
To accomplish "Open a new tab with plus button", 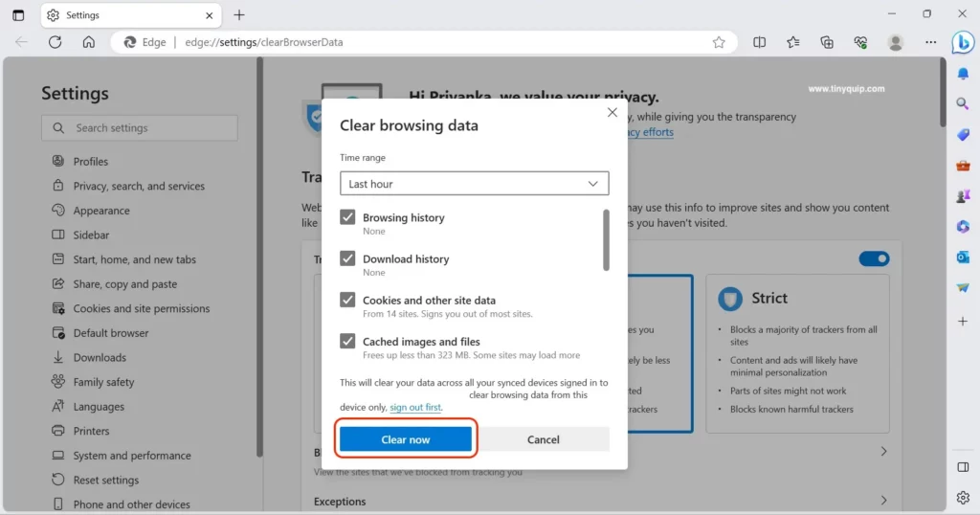I will point(239,15).
